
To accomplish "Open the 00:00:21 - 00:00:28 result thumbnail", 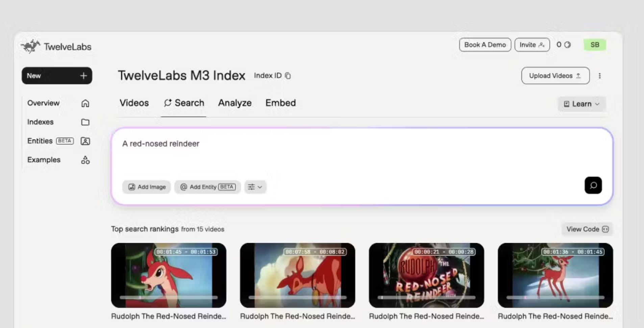I will pyautogui.click(x=426, y=275).
